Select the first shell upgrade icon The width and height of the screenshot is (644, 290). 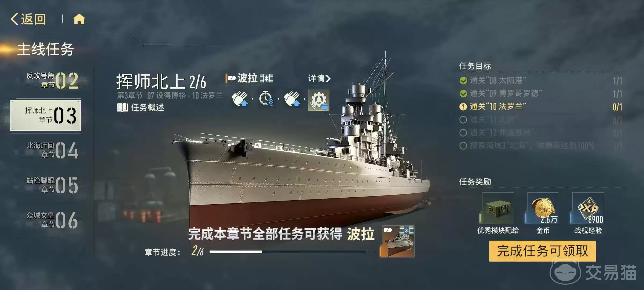click(x=239, y=99)
